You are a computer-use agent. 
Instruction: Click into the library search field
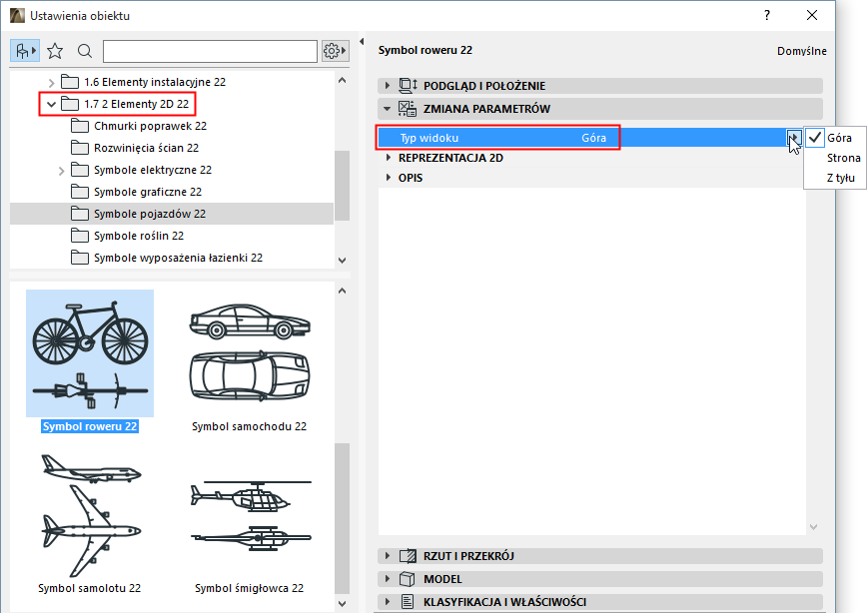[210, 52]
